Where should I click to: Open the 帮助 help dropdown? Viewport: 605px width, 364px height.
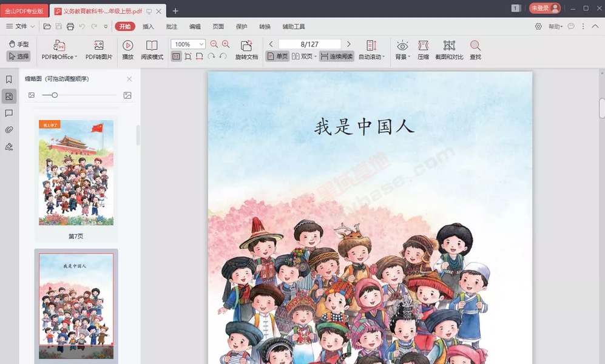pyautogui.click(x=556, y=27)
